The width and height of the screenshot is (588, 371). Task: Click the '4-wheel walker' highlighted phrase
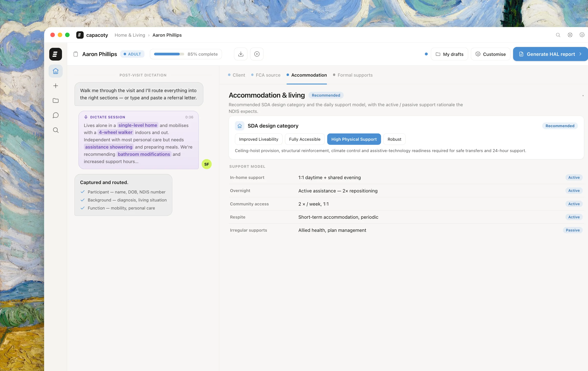click(116, 132)
